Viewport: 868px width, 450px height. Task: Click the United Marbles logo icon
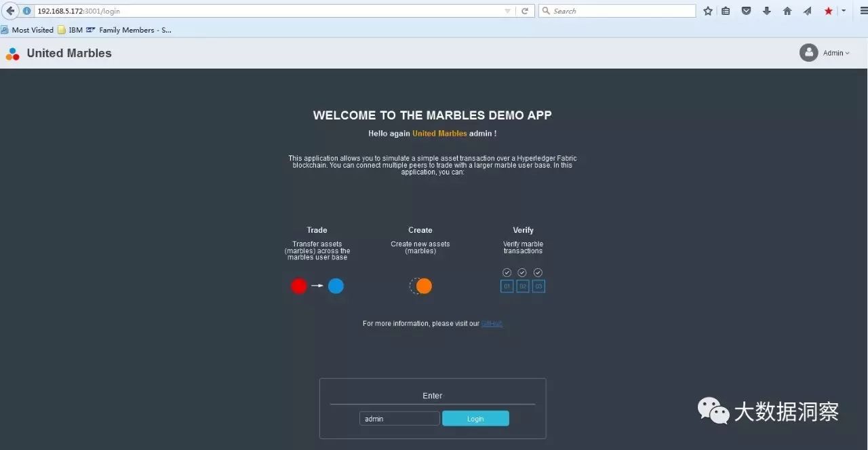pyautogui.click(x=13, y=54)
